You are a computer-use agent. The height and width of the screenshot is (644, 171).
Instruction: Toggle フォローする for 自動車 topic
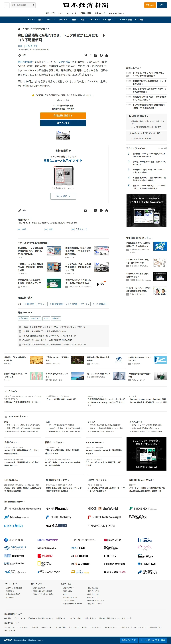(31, 46)
